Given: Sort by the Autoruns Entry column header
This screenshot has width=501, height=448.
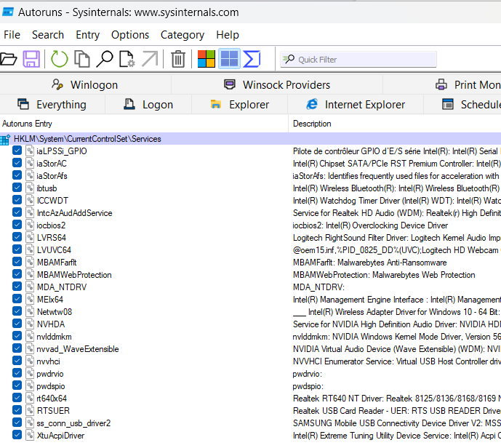Looking at the screenshot, I should pos(144,124).
